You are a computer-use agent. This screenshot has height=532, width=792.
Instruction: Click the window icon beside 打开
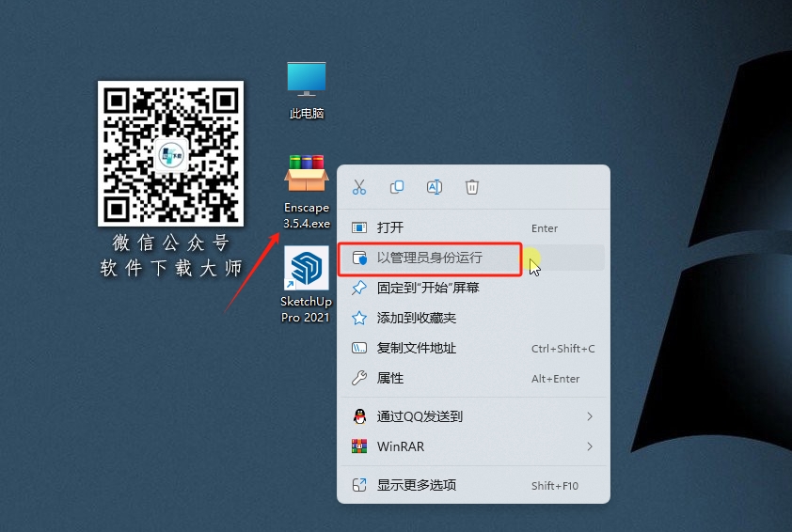pos(359,227)
